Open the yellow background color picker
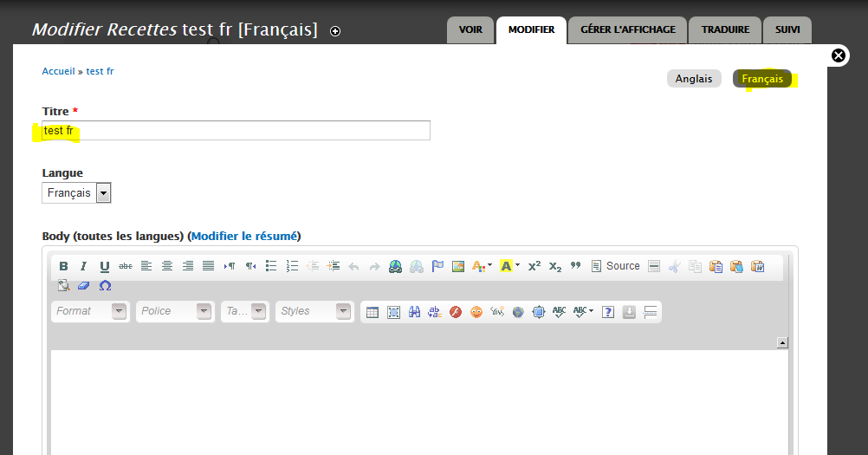The height and width of the screenshot is (455, 868). pyautogui.click(x=510, y=266)
